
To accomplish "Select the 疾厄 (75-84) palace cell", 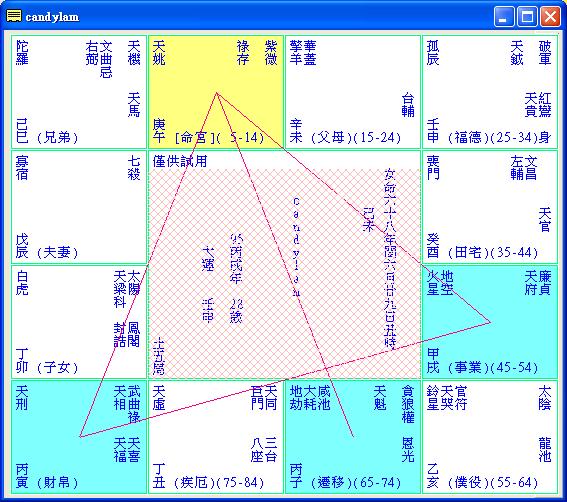I will click(x=216, y=437).
